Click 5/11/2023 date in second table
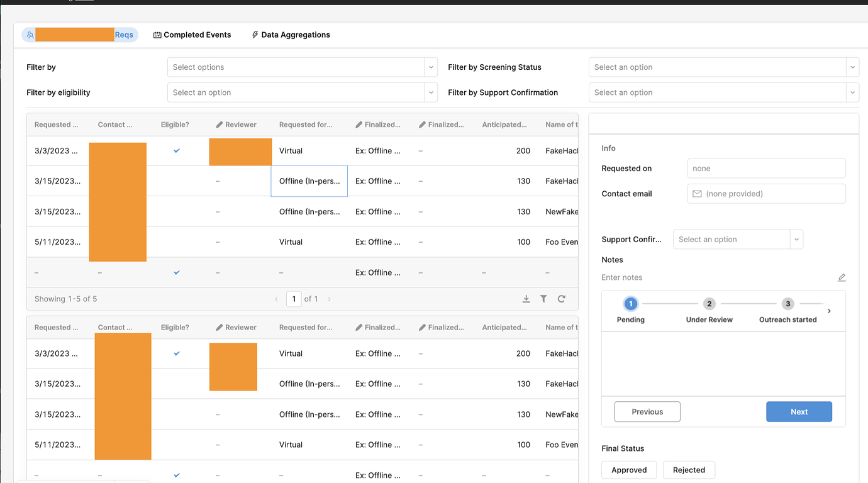 point(58,445)
